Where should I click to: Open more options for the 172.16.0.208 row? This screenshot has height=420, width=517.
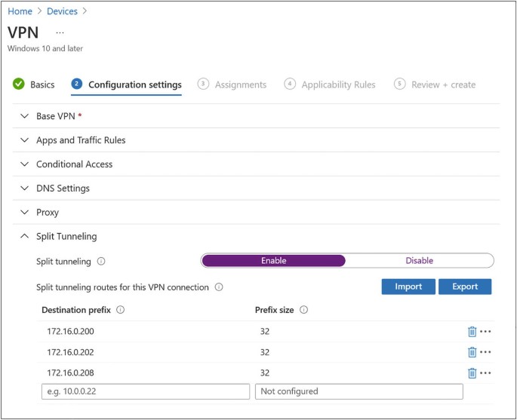click(485, 372)
